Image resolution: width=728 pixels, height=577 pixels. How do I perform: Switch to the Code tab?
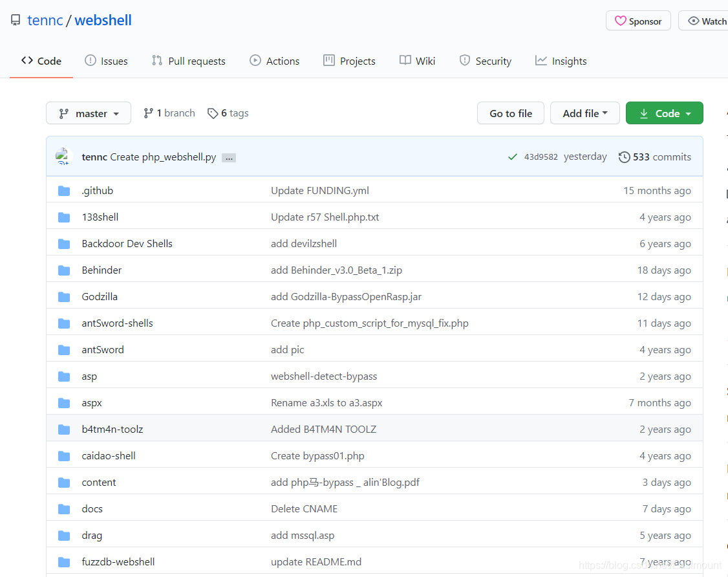pos(41,61)
